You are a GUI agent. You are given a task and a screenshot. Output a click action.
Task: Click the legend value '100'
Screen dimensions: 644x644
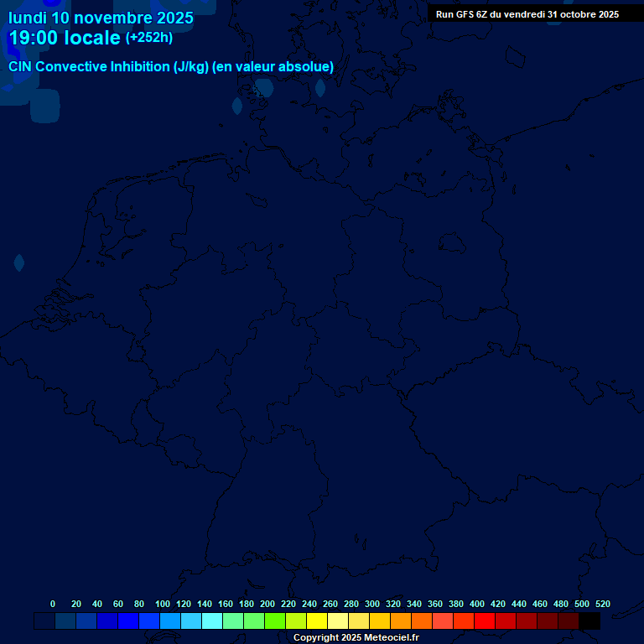point(163,604)
